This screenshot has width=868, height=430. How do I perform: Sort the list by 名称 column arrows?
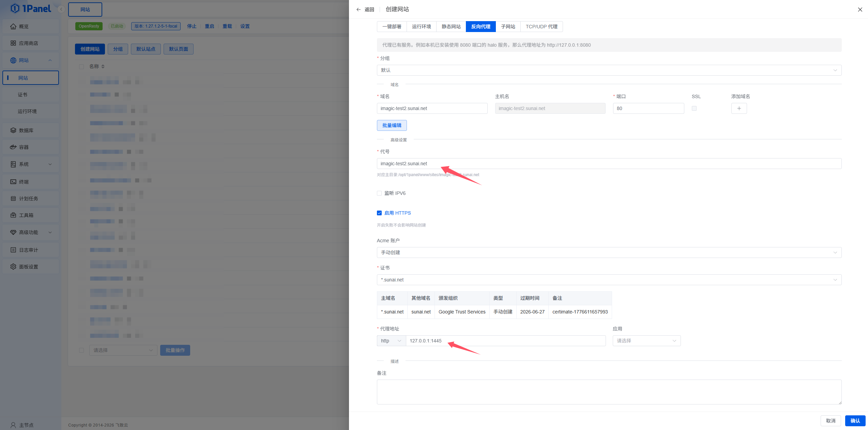click(103, 66)
